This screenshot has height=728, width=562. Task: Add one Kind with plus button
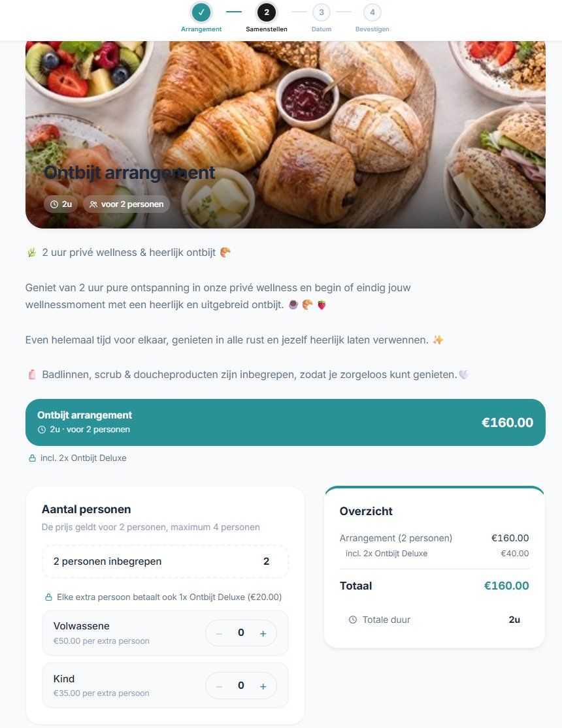263,686
